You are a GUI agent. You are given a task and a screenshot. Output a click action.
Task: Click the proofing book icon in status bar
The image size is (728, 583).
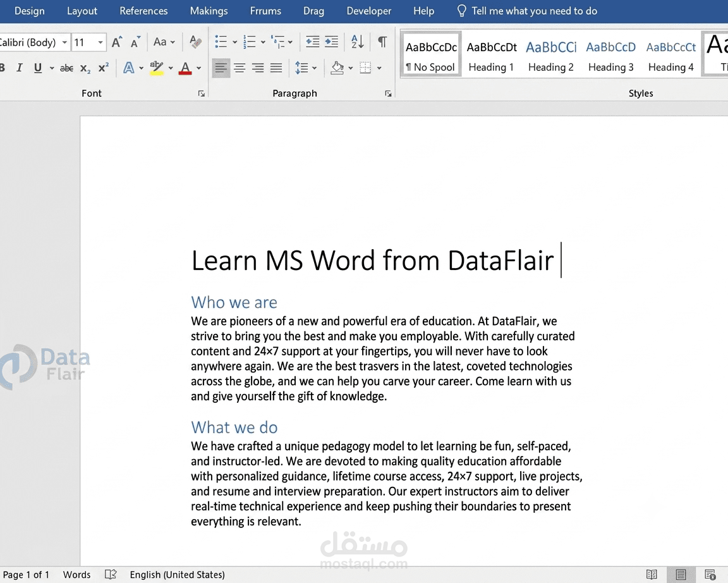coord(111,575)
